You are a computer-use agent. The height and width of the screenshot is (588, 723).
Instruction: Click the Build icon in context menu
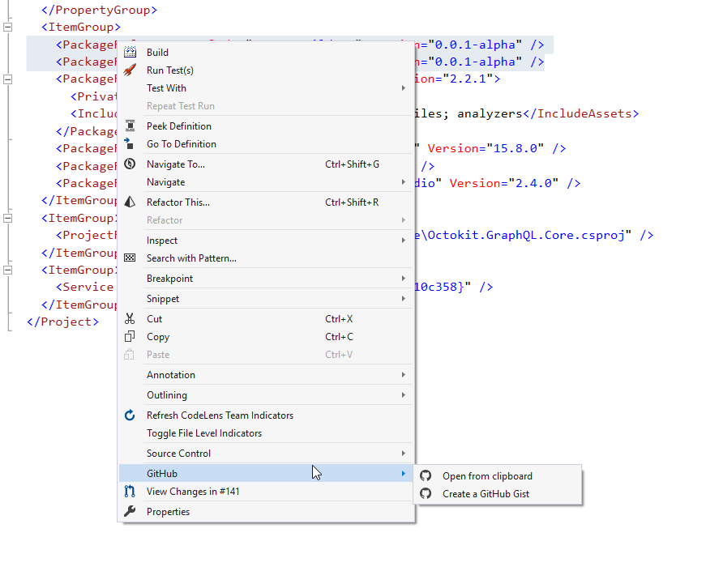tap(130, 52)
